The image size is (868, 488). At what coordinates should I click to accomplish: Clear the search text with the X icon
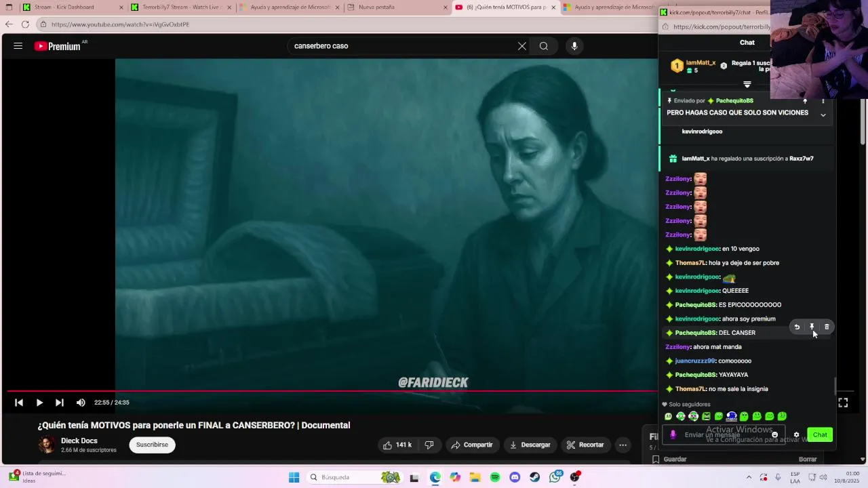click(522, 46)
